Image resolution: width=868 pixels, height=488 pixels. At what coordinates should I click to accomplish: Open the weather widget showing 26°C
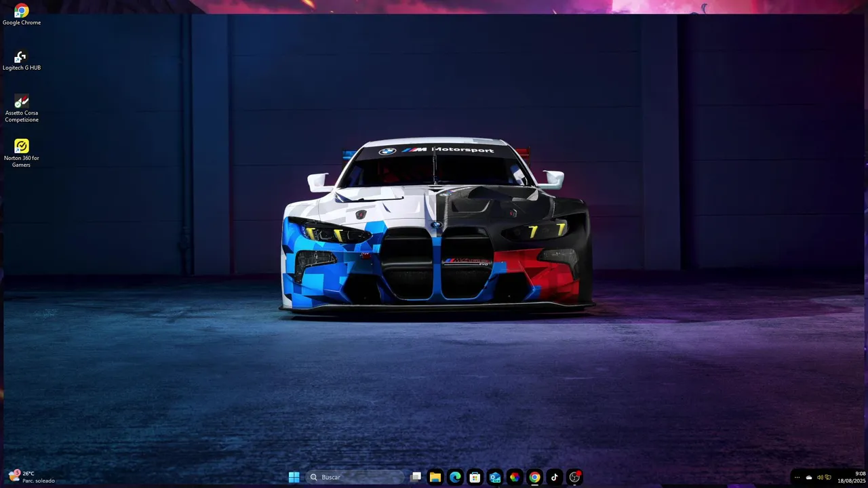click(x=32, y=477)
